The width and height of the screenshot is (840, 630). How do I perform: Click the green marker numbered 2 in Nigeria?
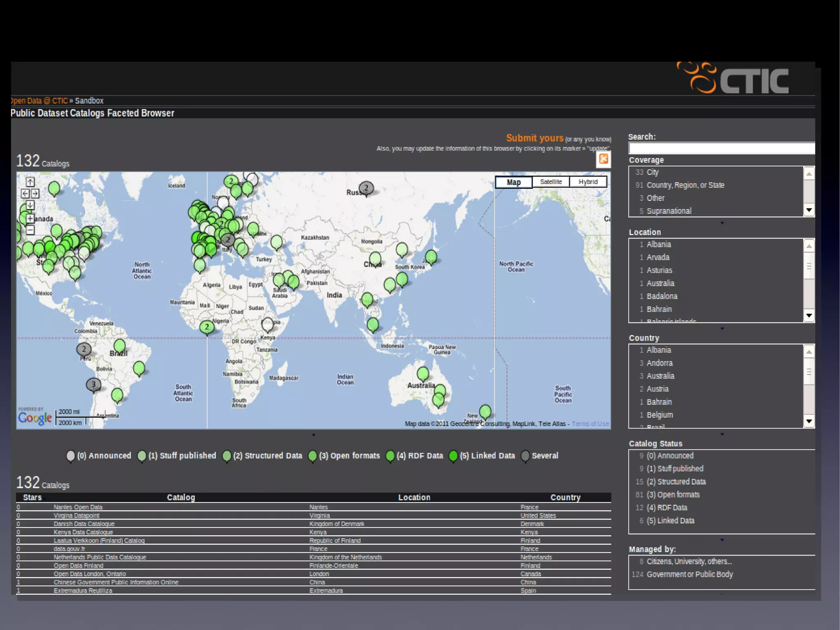[x=207, y=327]
